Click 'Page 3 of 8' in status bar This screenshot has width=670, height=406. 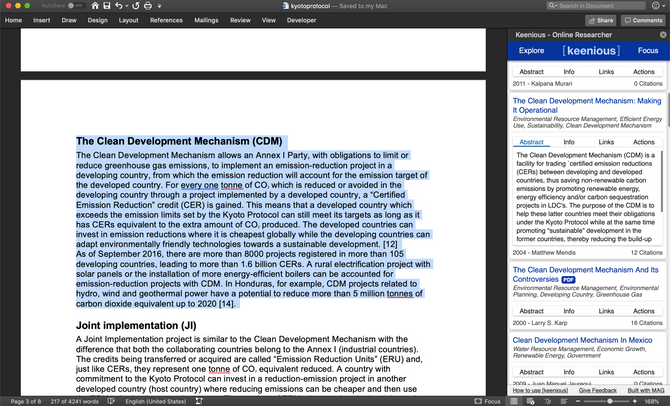[26, 401]
